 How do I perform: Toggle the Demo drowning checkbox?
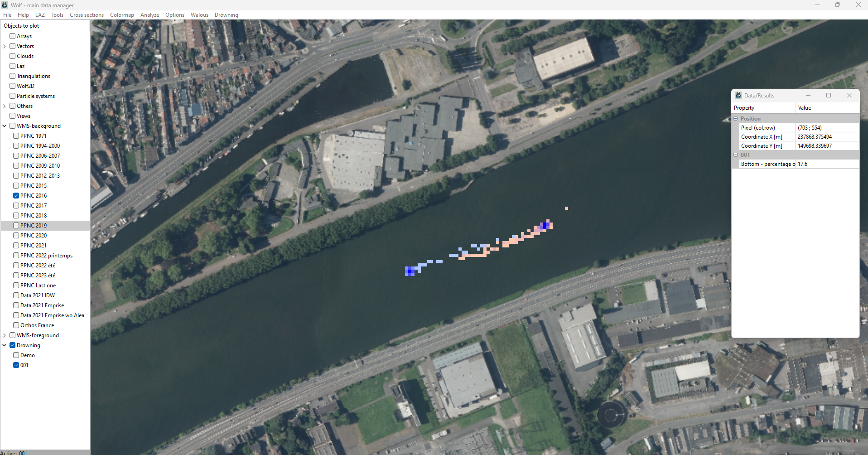point(16,355)
